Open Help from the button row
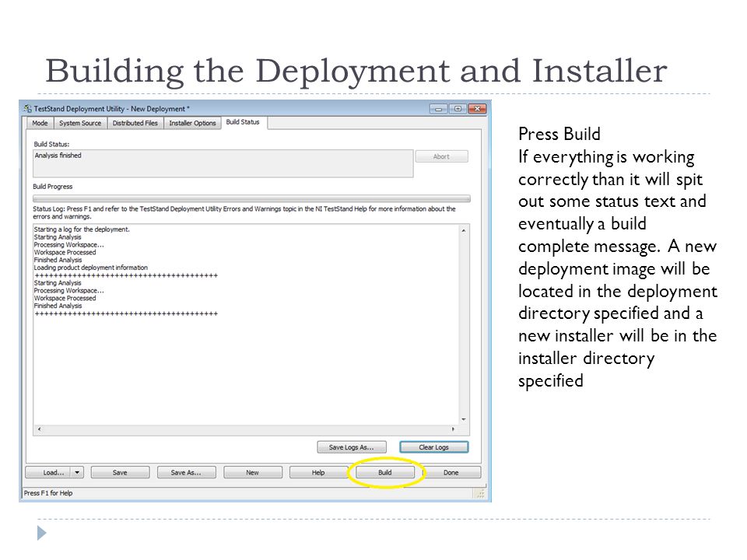The height and width of the screenshot is (560, 747). coord(318,472)
